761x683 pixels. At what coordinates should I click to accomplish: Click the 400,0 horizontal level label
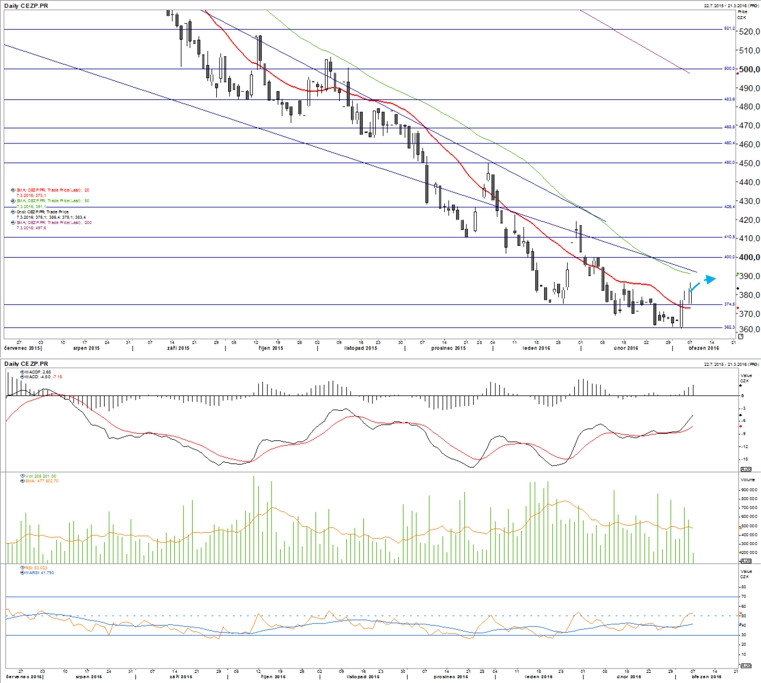(x=729, y=257)
